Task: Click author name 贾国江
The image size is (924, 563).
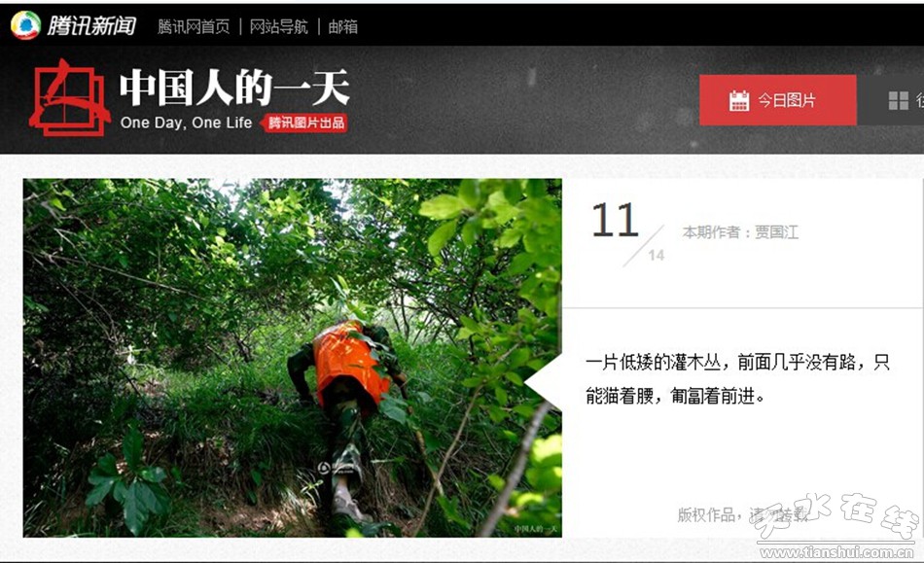Action: 777,232
